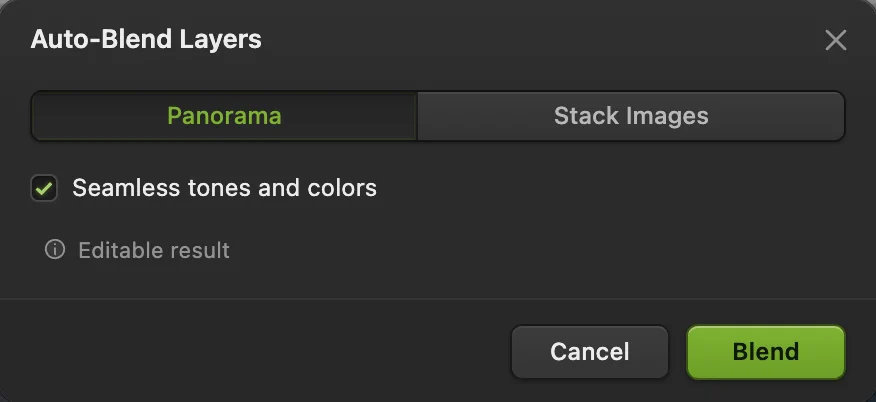Screen dimensions: 876x402
Task: Click the green Blend button
Action: (x=766, y=352)
